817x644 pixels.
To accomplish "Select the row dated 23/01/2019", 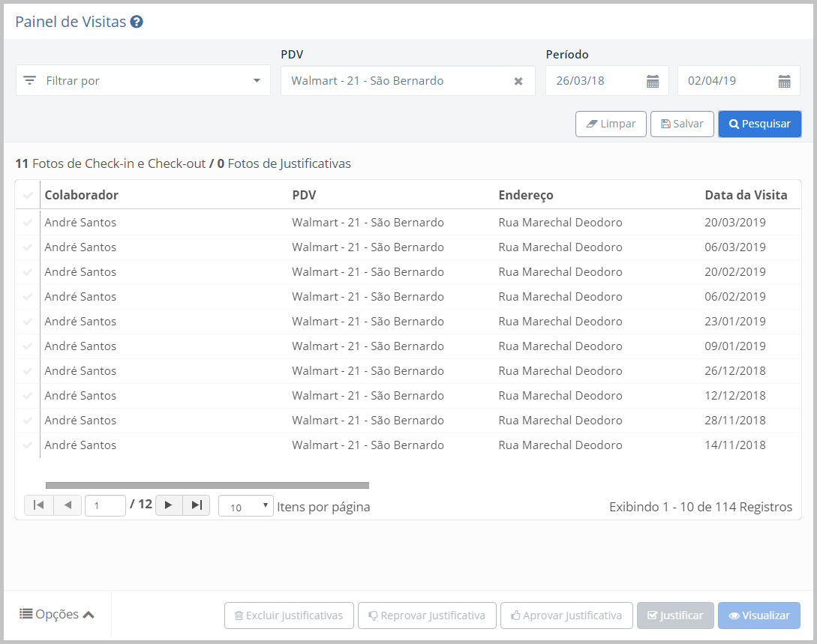I will [x=28, y=321].
